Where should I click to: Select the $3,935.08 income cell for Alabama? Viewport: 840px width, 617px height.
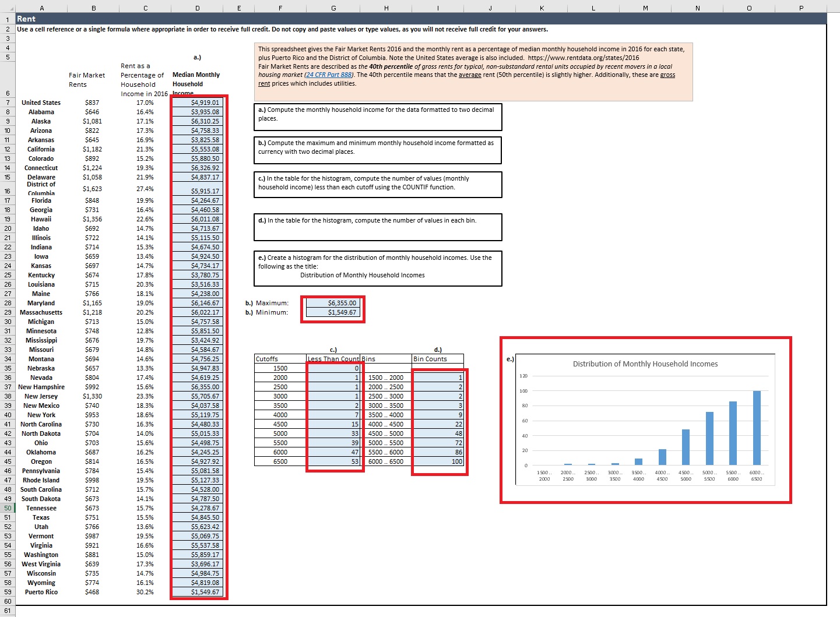click(x=198, y=112)
